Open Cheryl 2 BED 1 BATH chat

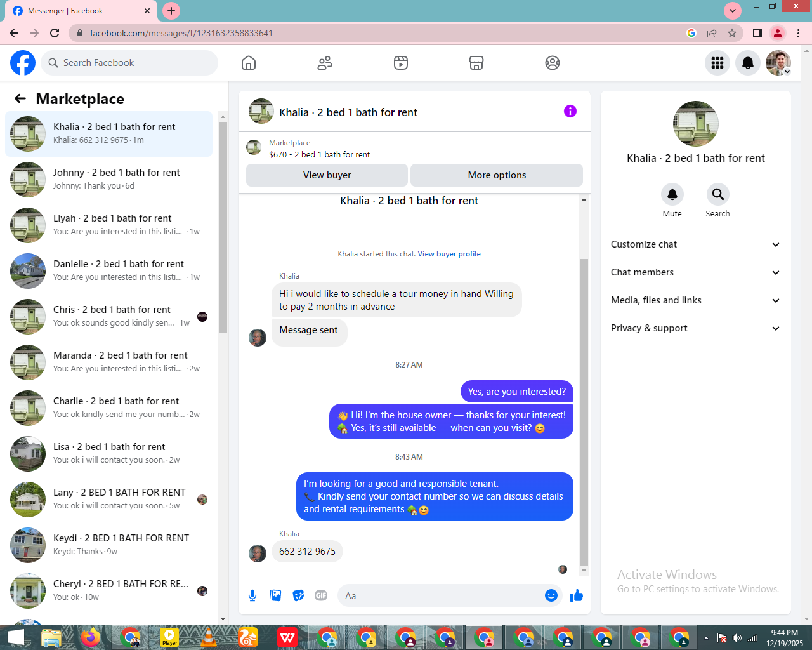[x=109, y=591]
